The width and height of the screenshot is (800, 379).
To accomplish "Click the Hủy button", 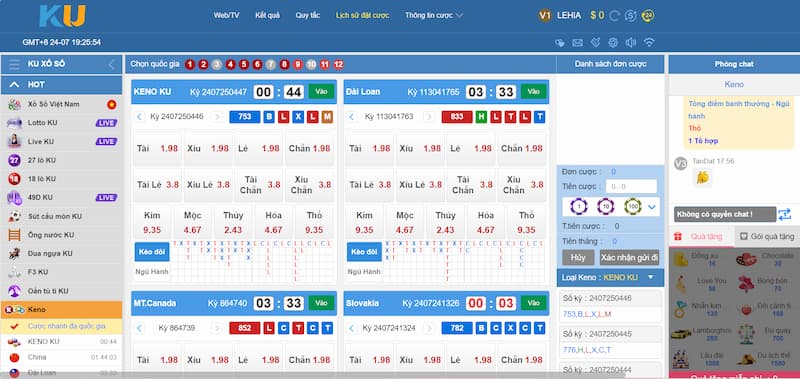I will click(x=578, y=258).
